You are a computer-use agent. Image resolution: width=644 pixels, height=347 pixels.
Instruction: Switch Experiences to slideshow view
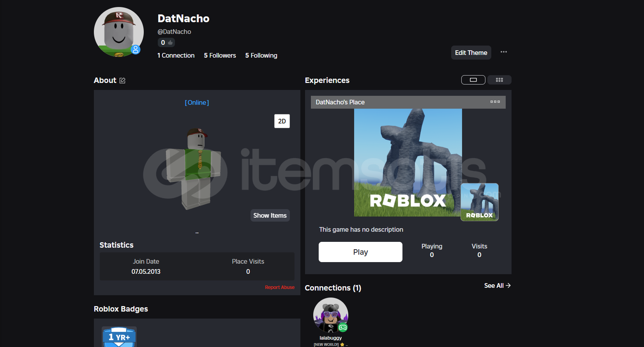point(473,80)
